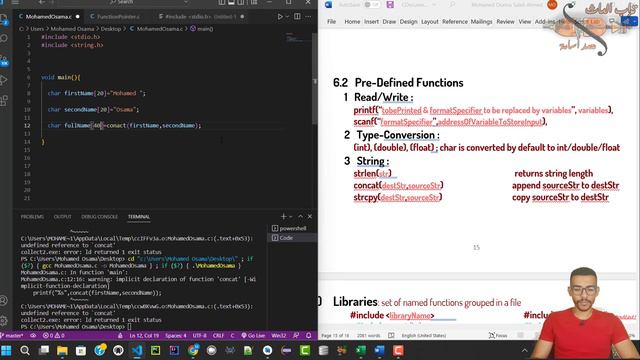Viewport: 640px width, 360px height.
Task: Open File Explorer from taskbar
Action: click(62, 350)
